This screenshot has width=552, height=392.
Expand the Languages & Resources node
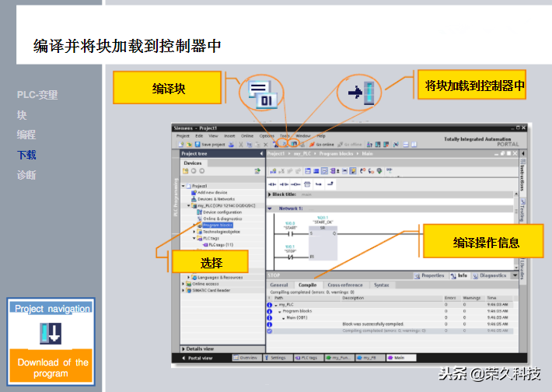(x=189, y=278)
